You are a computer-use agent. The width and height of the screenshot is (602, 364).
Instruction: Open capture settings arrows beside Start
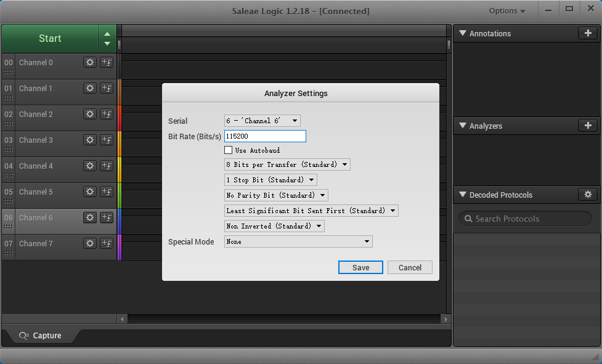(x=107, y=38)
